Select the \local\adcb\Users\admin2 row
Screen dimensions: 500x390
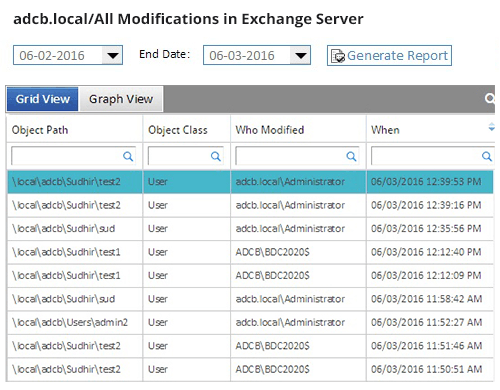[x=250, y=322]
